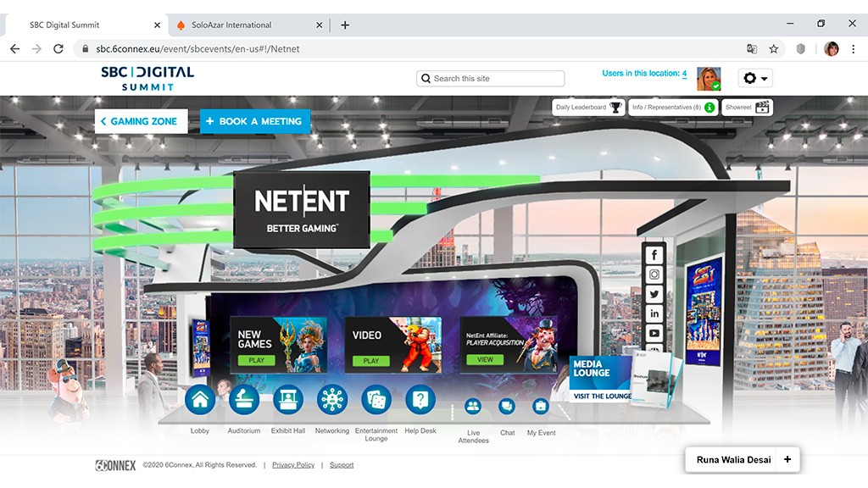Open NetEnt's YouTube channel icon
The width and height of the screenshot is (868, 488).
[x=654, y=333]
